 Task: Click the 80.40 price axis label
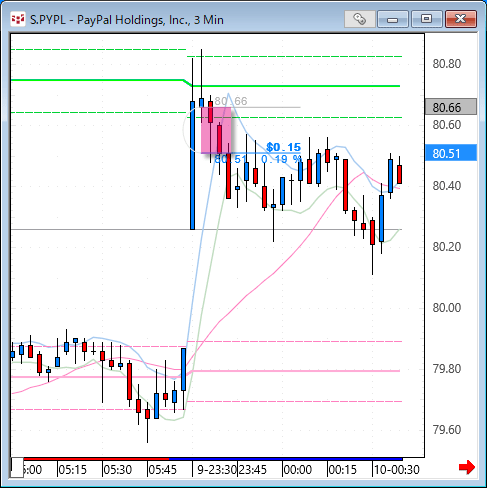[447, 185]
